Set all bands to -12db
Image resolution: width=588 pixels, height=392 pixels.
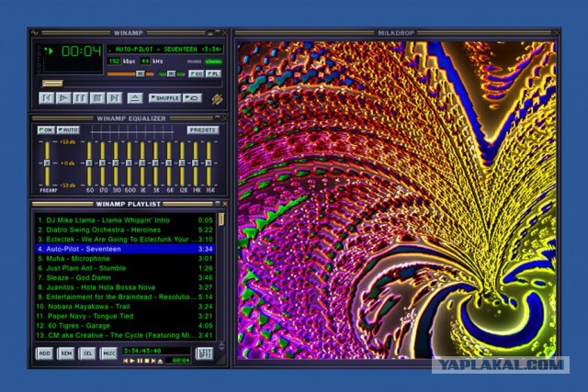[x=67, y=185]
